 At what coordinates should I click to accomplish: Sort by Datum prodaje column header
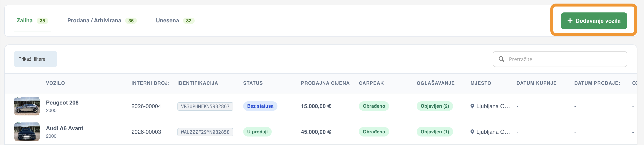coord(597,83)
